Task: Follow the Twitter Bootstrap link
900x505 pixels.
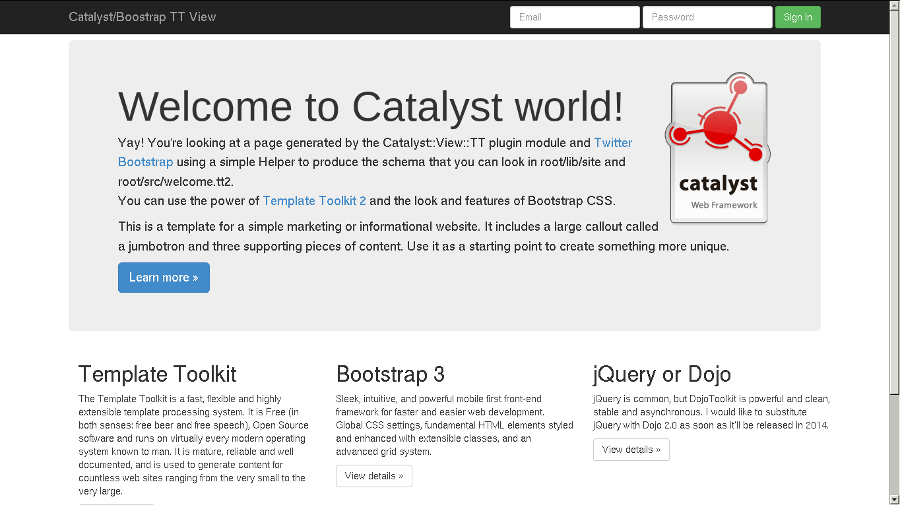Action: tap(613, 143)
